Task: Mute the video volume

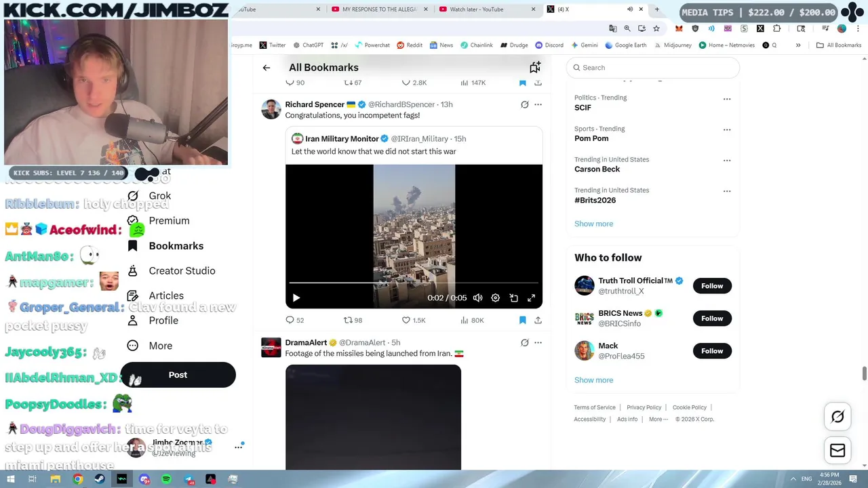Action: [477, 298]
